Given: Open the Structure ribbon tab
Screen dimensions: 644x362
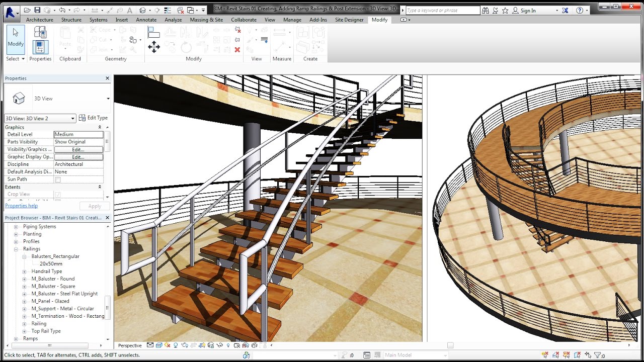Looking at the screenshot, I should tap(71, 20).
